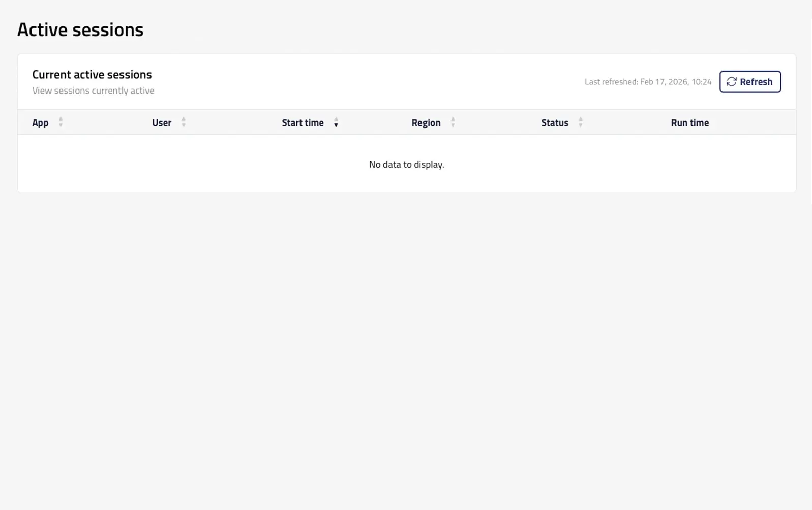The width and height of the screenshot is (812, 510).
Task: Click the downward sort arrow beside Region
Action: click(453, 125)
